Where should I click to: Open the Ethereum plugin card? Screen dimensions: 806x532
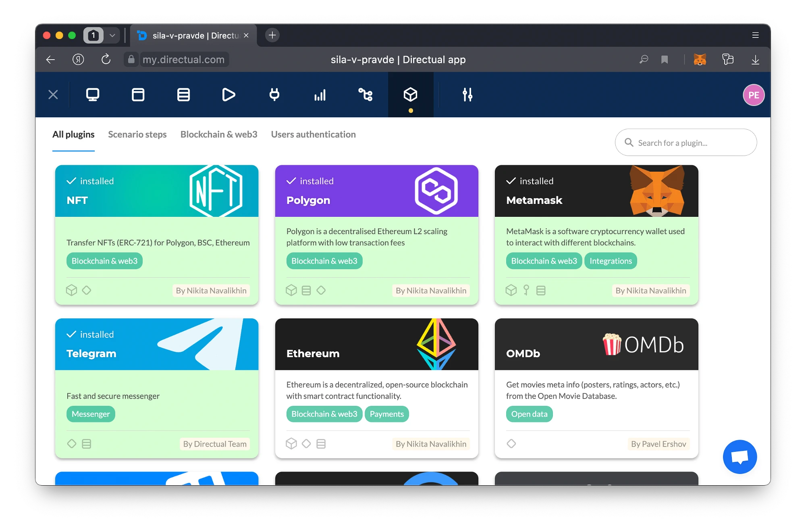(x=377, y=388)
